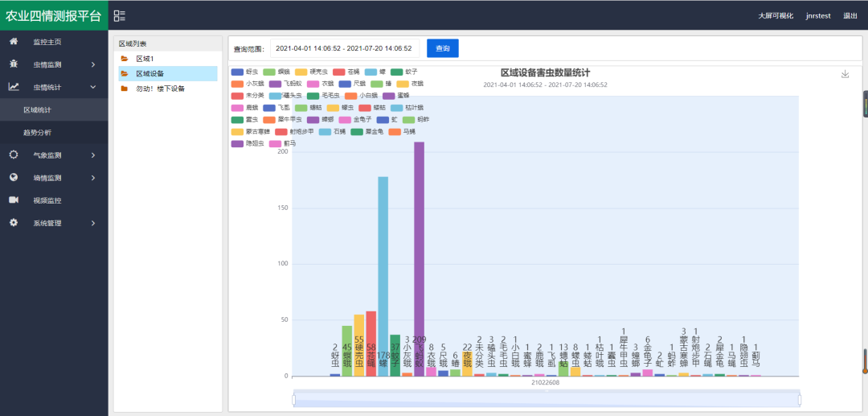Open the 区域统计 submenu item

55,110
